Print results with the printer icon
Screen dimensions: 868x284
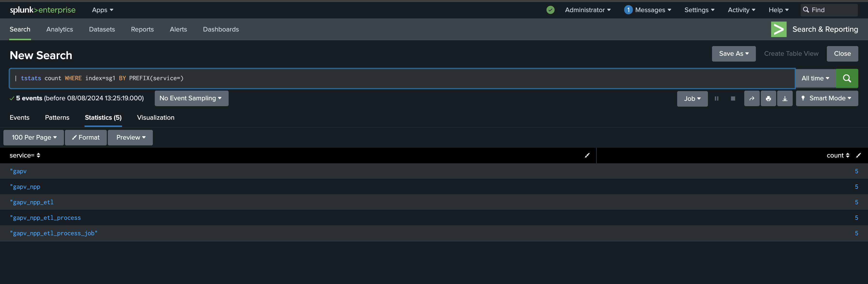(x=768, y=98)
